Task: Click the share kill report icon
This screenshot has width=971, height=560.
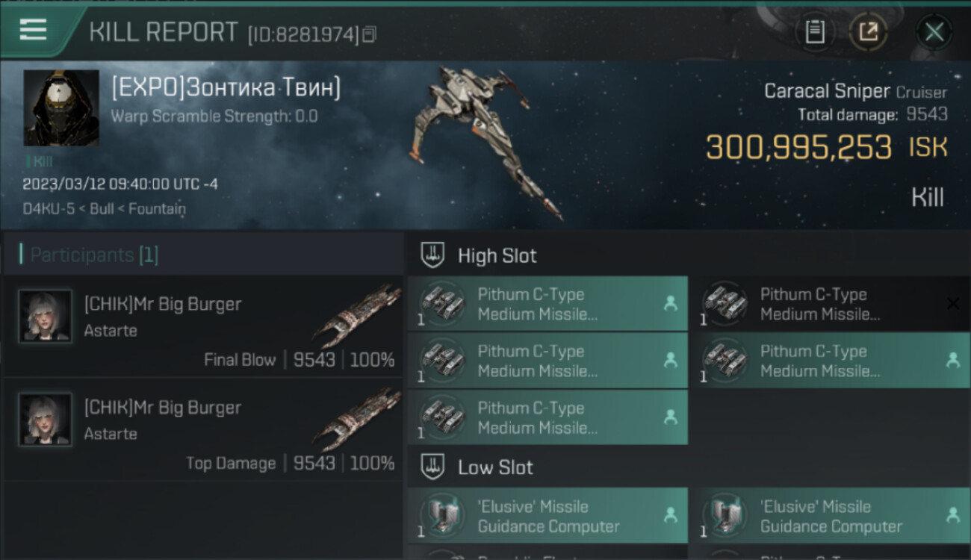Action: [x=868, y=32]
